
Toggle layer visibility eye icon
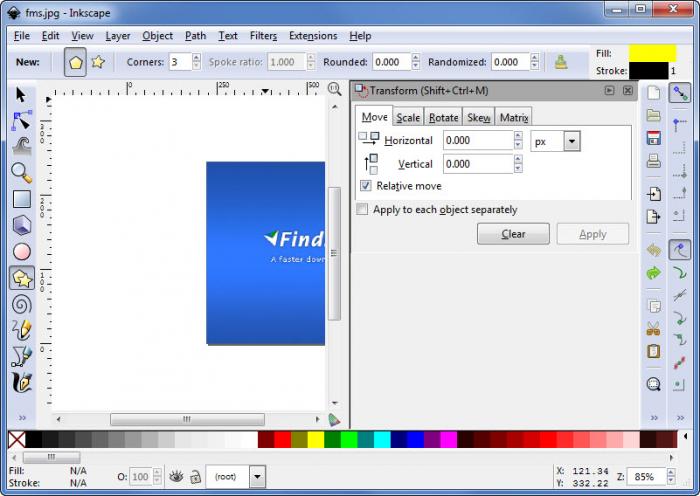coord(176,477)
